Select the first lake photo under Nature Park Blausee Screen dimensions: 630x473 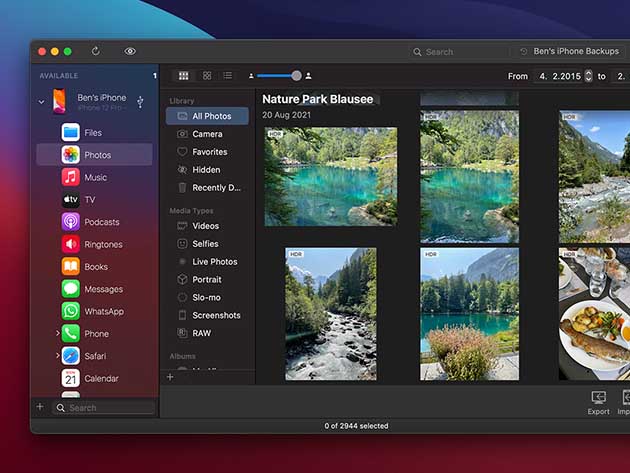331,177
